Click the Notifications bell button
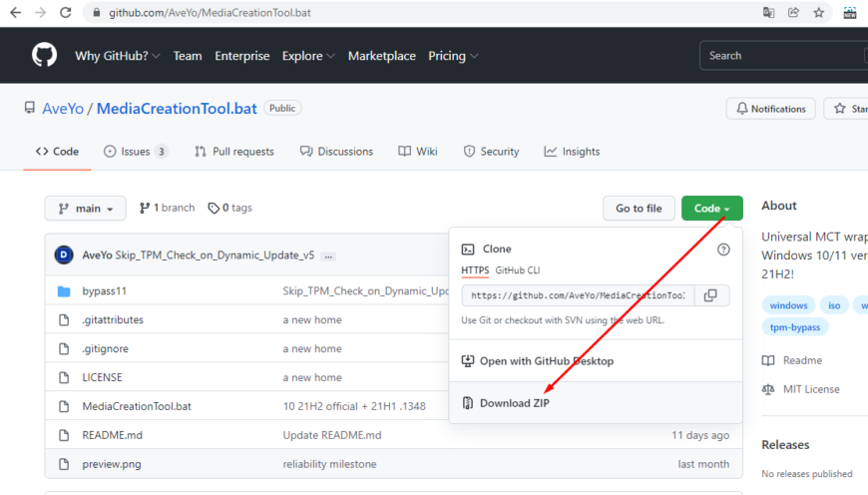 tap(770, 109)
